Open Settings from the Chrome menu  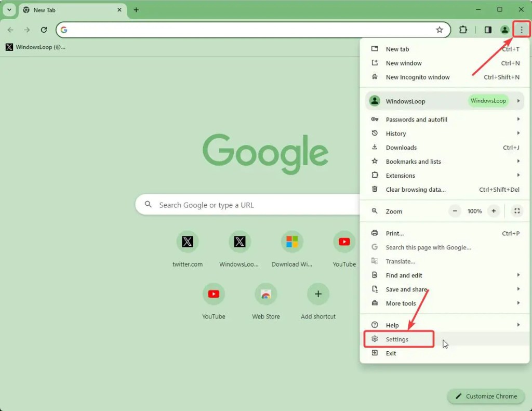pyautogui.click(x=445, y=339)
